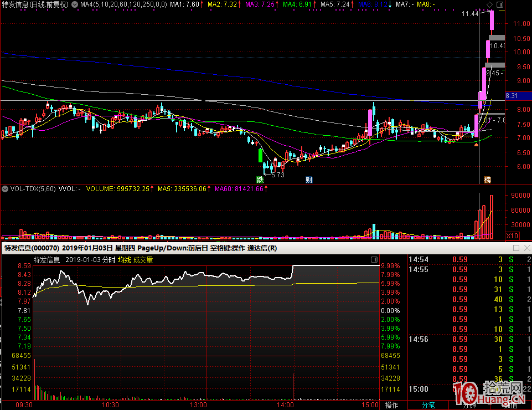Click the green 跌 marker below the chart
This screenshot has height=410, width=532.
point(260,180)
